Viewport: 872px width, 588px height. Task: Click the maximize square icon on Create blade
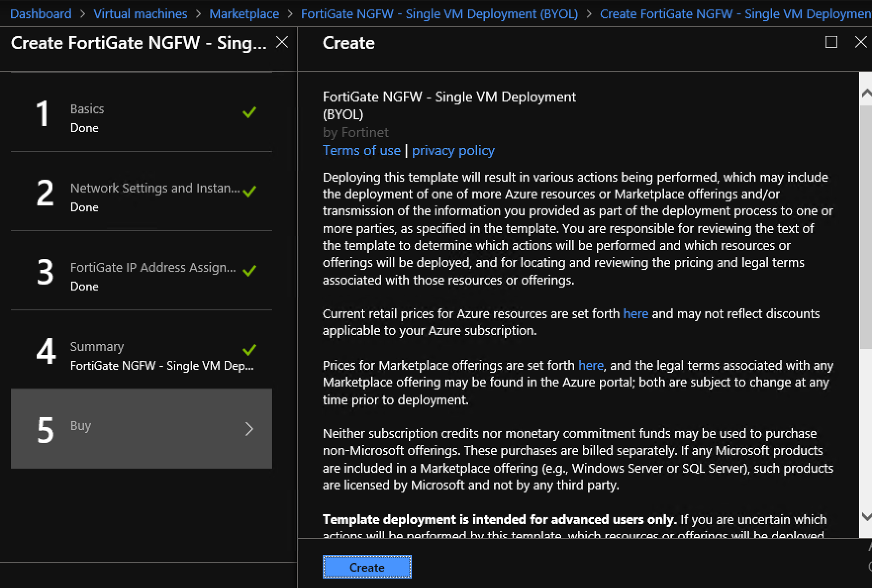pos(830,43)
